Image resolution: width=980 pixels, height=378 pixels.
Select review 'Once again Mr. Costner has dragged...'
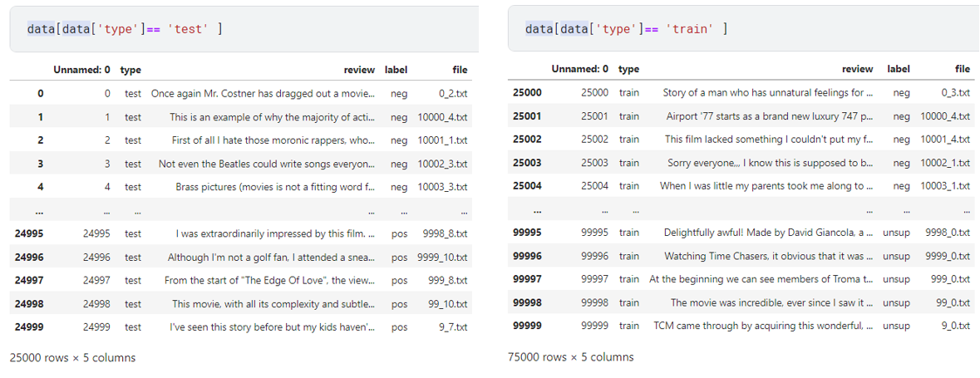point(263,94)
